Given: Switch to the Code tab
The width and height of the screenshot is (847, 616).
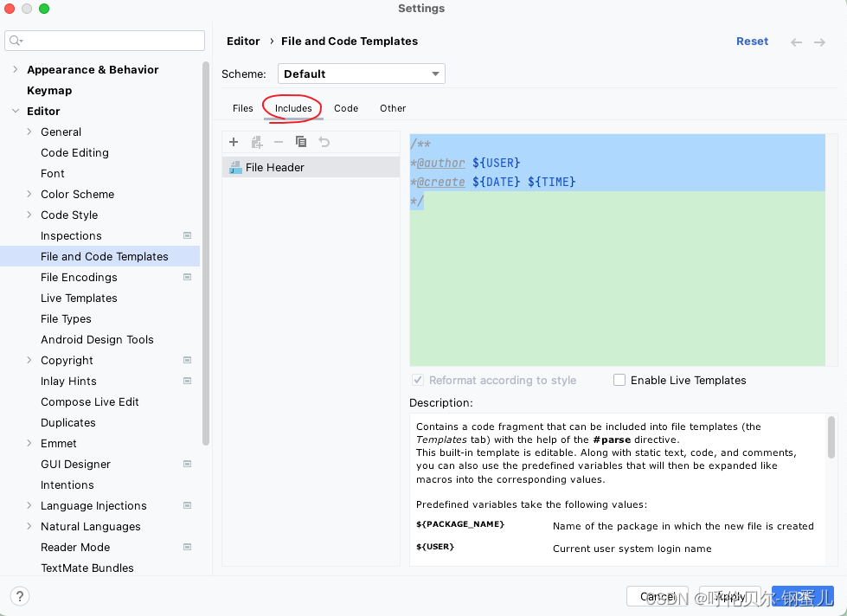Looking at the screenshot, I should pyautogui.click(x=346, y=108).
